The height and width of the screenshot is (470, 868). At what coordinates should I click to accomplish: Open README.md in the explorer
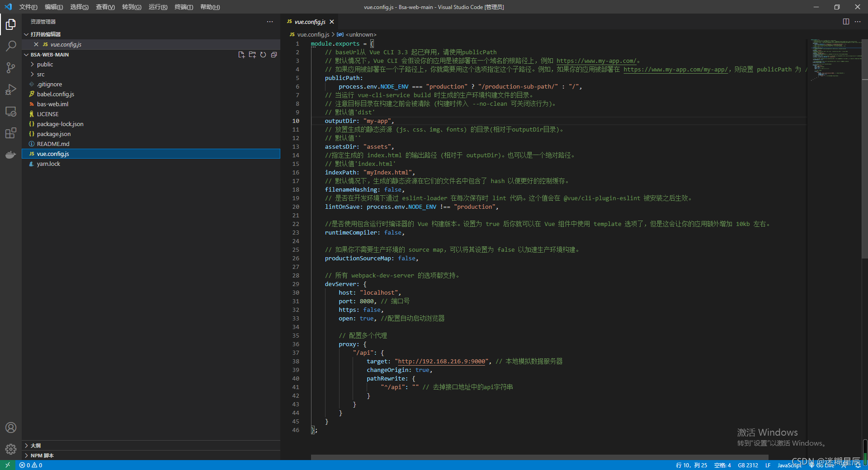click(151, 144)
